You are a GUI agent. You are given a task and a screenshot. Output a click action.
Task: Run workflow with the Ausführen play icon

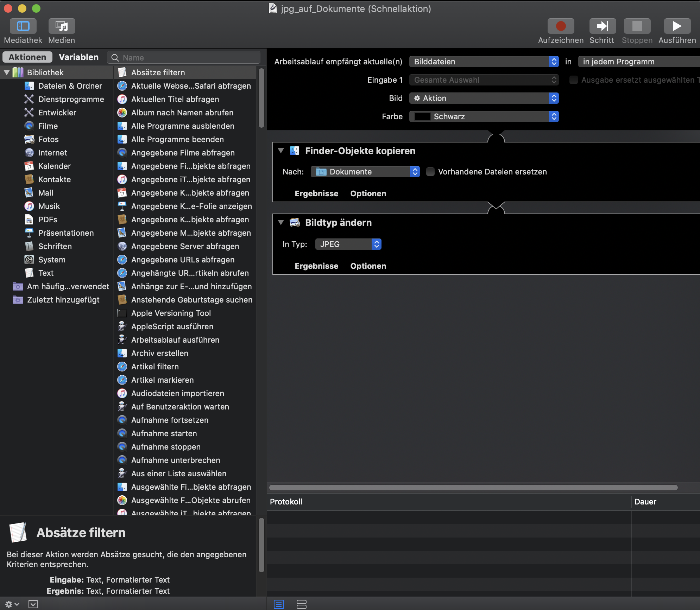point(677,26)
